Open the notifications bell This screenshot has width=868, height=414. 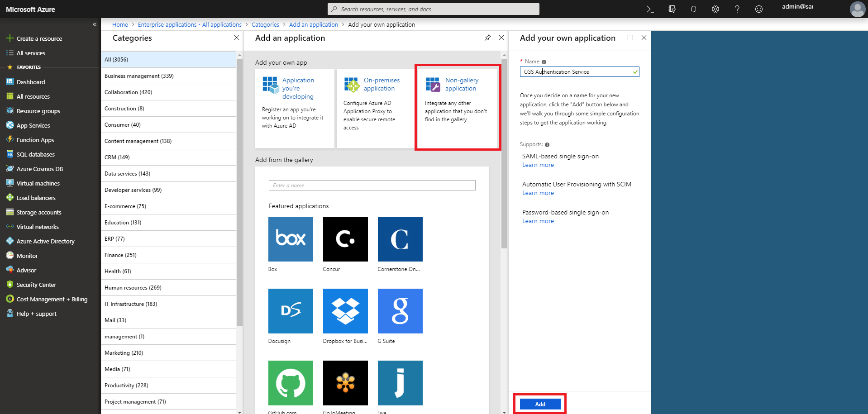694,9
